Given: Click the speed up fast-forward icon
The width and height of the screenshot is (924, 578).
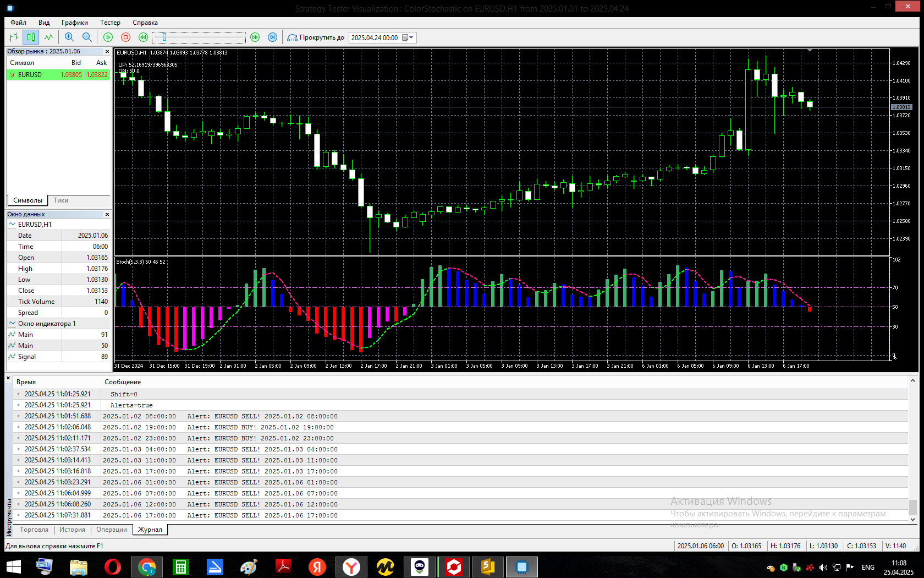Looking at the screenshot, I should click(x=255, y=37).
